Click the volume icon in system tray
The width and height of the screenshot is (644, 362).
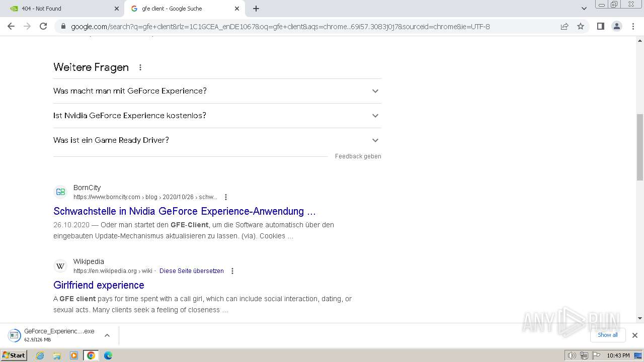pyautogui.click(x=572, y=355)
